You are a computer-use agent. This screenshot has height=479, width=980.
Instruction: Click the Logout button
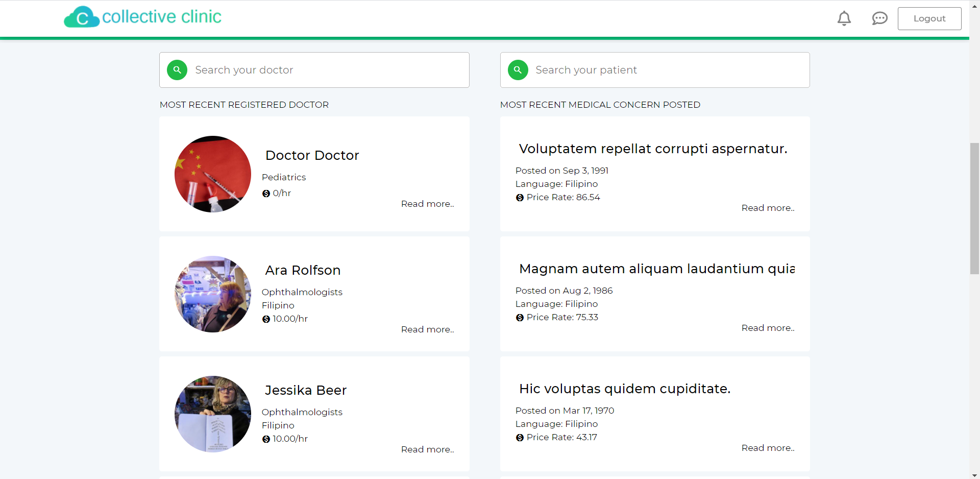[929, 18]
